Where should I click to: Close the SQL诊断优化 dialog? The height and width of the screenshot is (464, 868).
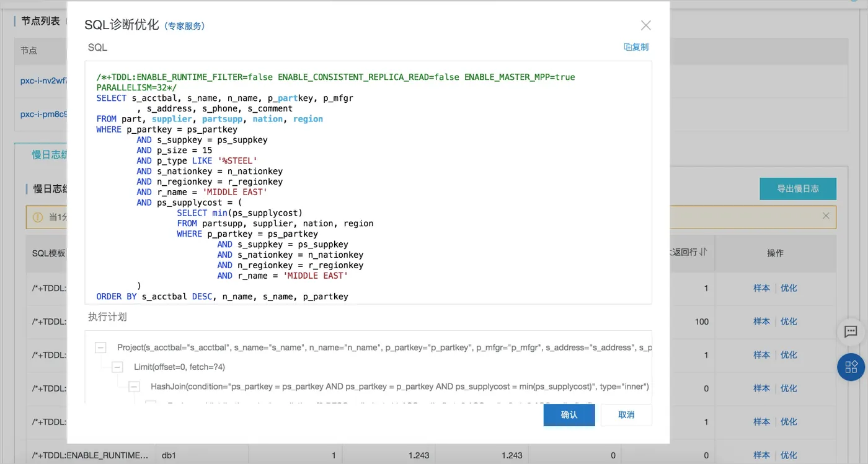point(645,25)
